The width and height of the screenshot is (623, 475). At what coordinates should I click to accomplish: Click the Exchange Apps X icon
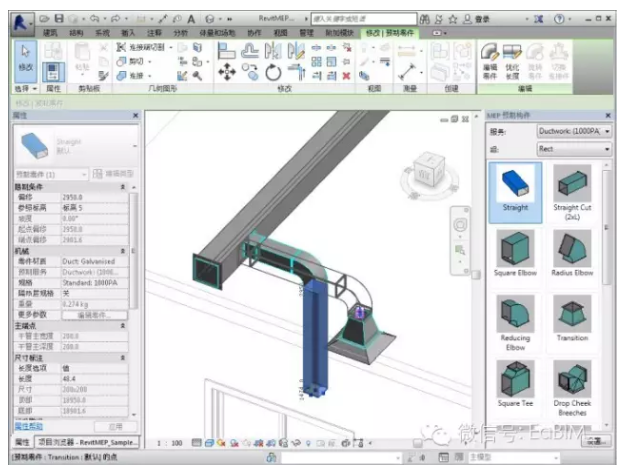pos(538,19)
